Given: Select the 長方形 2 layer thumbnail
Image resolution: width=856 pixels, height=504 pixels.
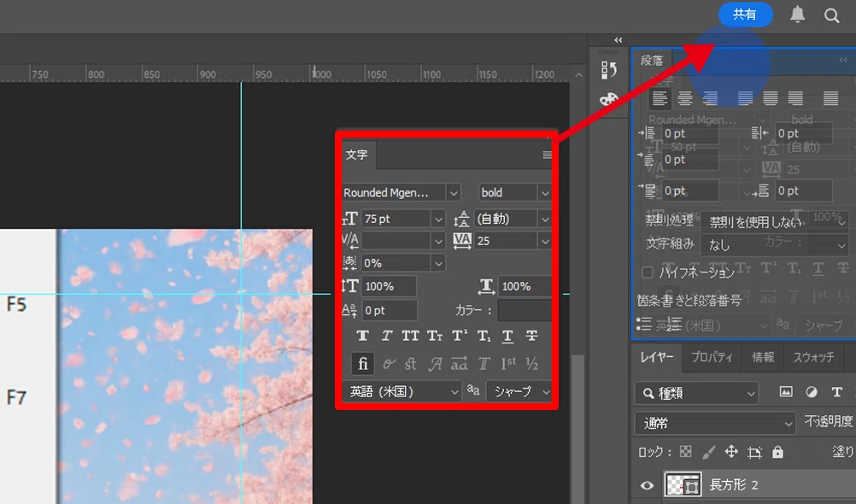Looking at the screenshot, I should coord(683,485).
